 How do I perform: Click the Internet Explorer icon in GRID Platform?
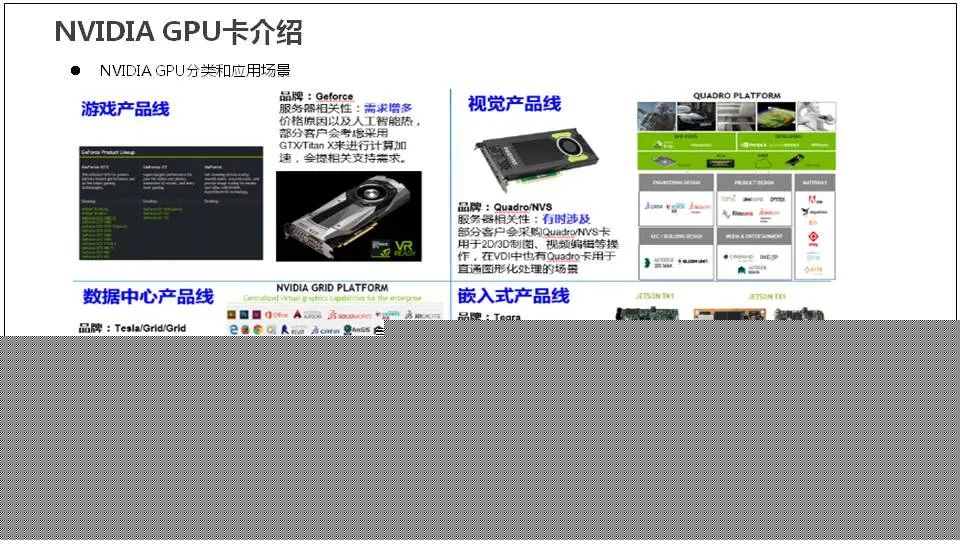pos(233,329)
